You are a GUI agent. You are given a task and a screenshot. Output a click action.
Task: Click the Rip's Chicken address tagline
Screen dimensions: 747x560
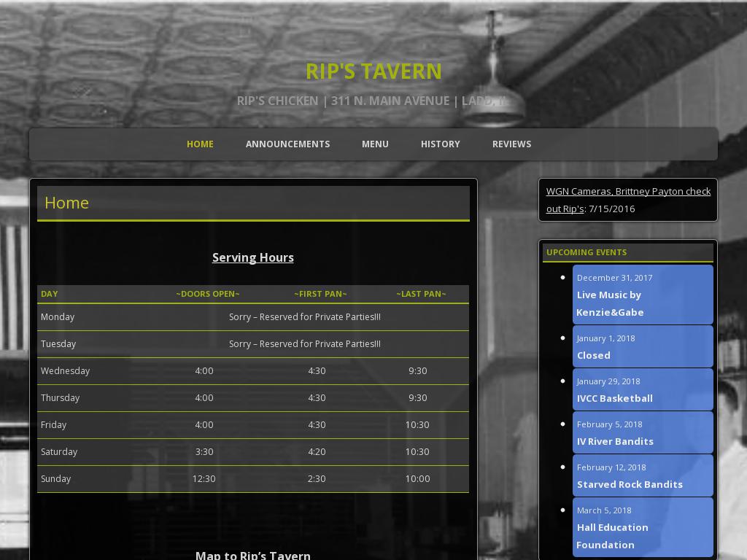[x=373, y=101]
